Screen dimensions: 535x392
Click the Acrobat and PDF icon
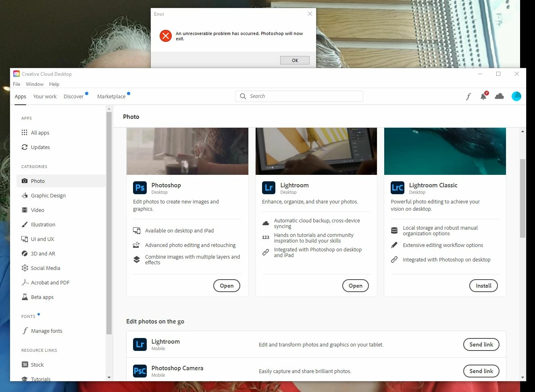tap(25, 282)
